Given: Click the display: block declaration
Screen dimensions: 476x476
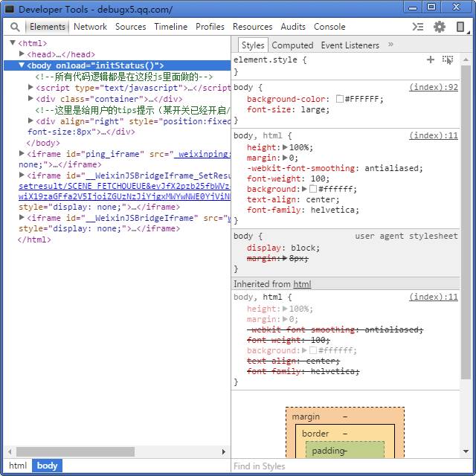Looking at the screenshot, I should (x=283, y=248).
